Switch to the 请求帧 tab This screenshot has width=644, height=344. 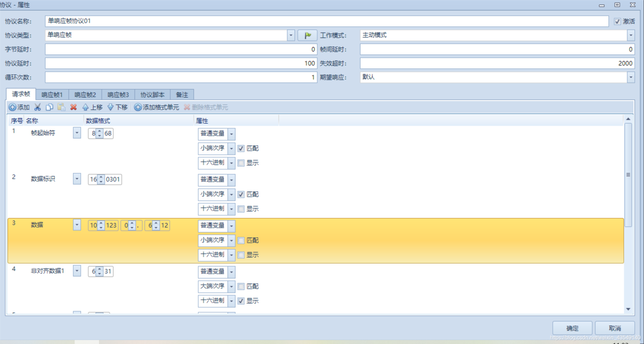coord(21,94)
